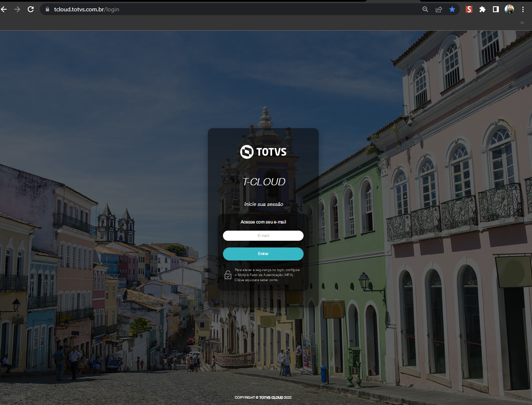This screenshot has height=405, width=532.
Task: Open the user profile avatar
Action: (509, 9)
